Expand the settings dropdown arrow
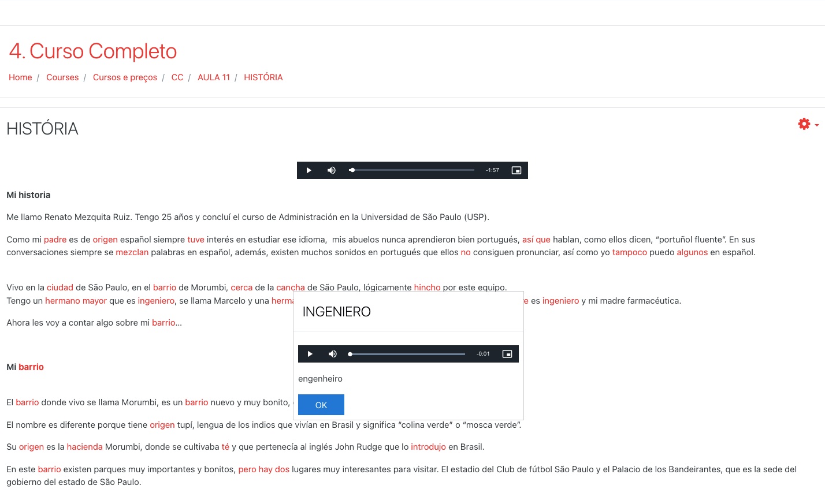Image resolution: width=825 pixels, height=504 pixels. click(817, 125)
